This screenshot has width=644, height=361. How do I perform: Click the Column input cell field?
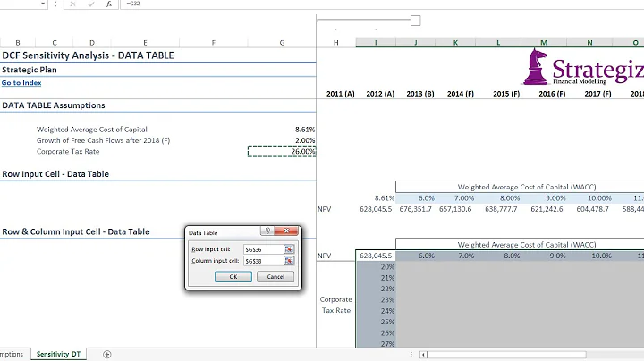[263, 261]
